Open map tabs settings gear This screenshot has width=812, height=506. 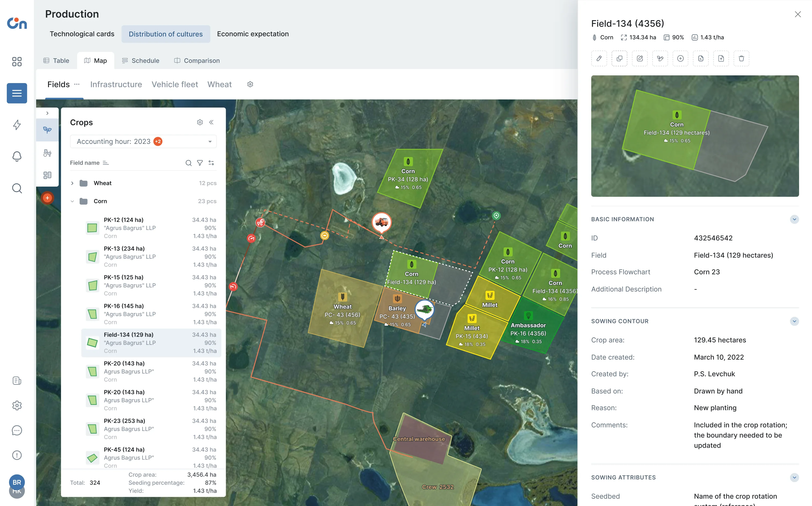tap(250, 84)
